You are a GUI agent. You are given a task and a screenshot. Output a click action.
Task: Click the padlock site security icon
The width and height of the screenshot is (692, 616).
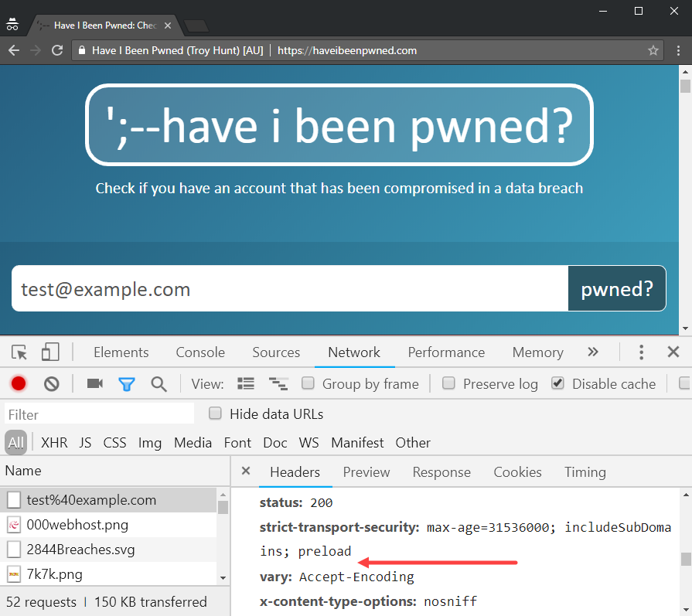coord(82,50)
